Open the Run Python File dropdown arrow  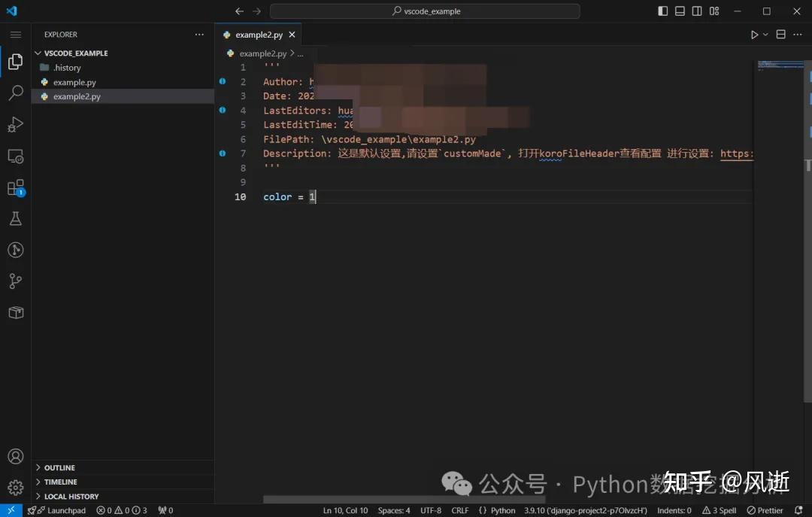(765, 35)
